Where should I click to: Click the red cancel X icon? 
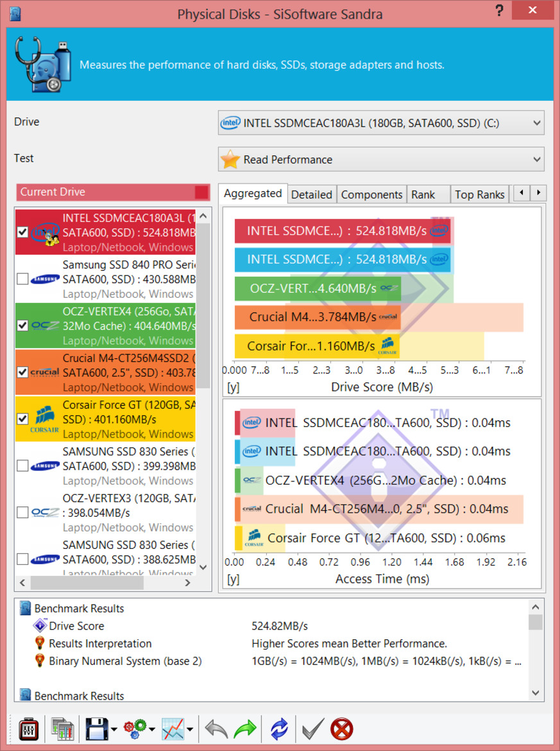(x=342, y=729)
